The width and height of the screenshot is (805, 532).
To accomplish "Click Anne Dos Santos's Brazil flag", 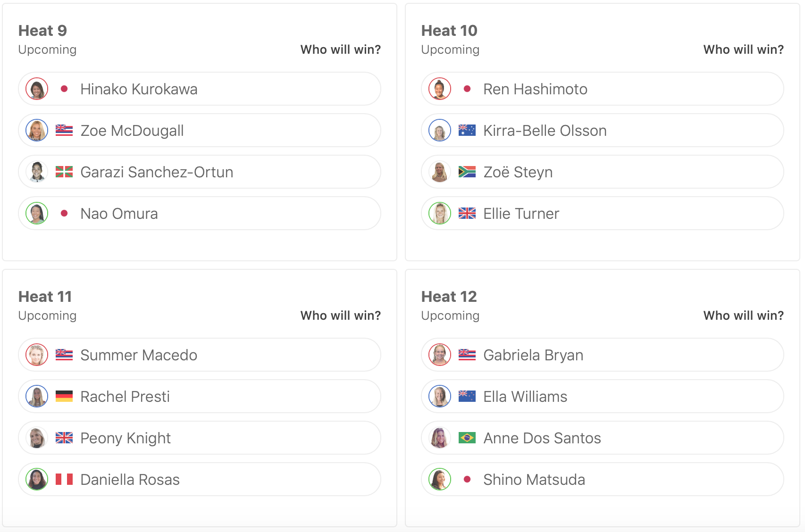I will (467, 438).
